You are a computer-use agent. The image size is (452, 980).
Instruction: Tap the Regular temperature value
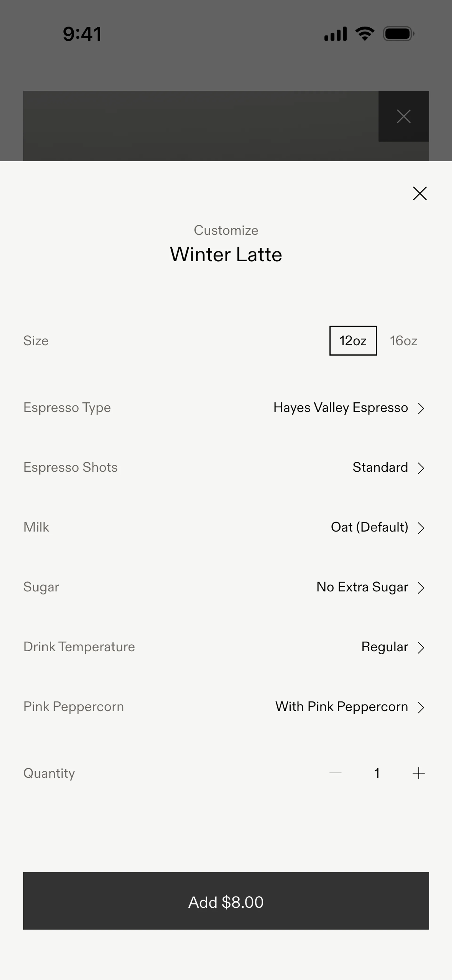pyautogui.click(x=384, y=647)
